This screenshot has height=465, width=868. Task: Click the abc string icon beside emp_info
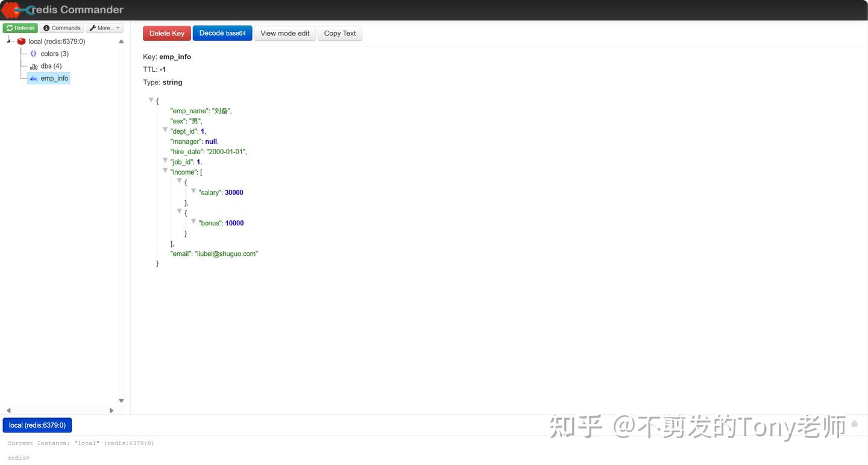tap(34, 78)
